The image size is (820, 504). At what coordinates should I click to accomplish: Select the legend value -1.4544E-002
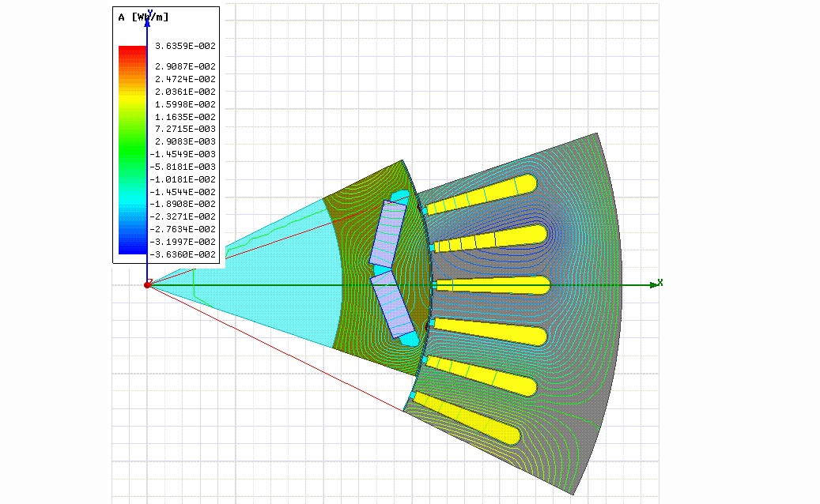[183, 192]
